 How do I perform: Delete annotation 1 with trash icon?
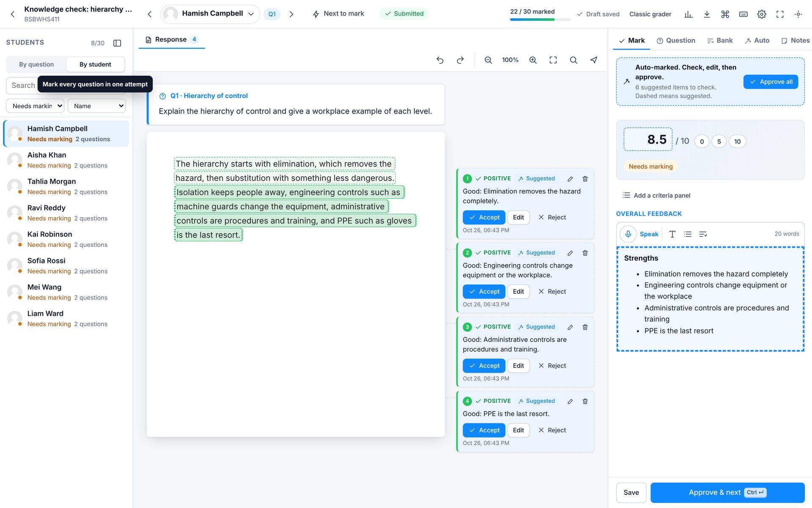585,179
